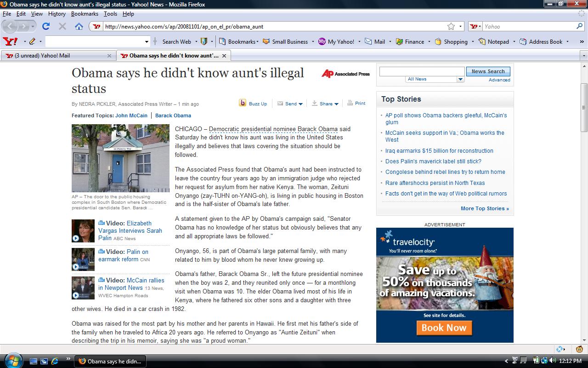Print the article via Print icon
588x368 pixels.
click(x=350, y=103)
